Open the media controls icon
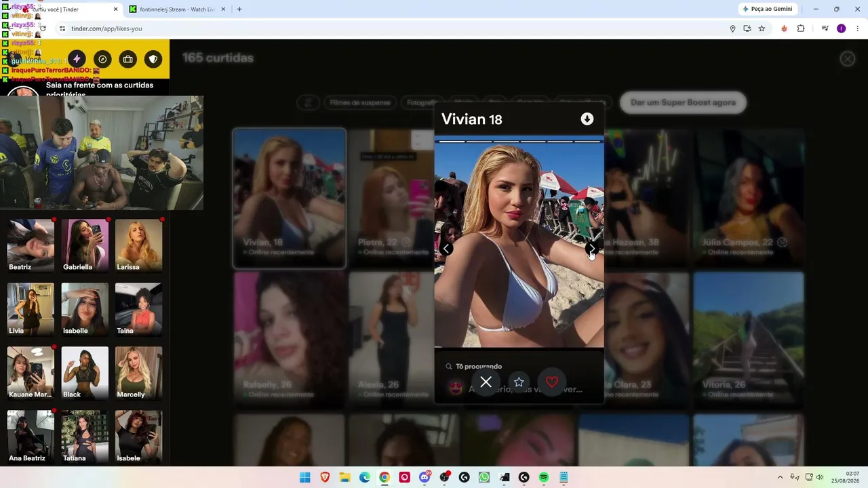The width and height of the screenshot is (868, 488). [x=825, y=28]
